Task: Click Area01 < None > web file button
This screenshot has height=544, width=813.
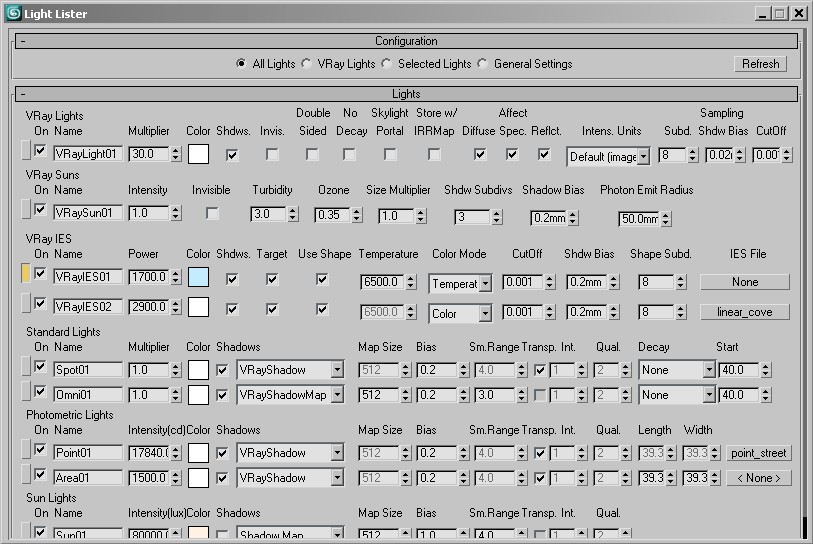Action: pyautogui.click(x=759, y=478)
